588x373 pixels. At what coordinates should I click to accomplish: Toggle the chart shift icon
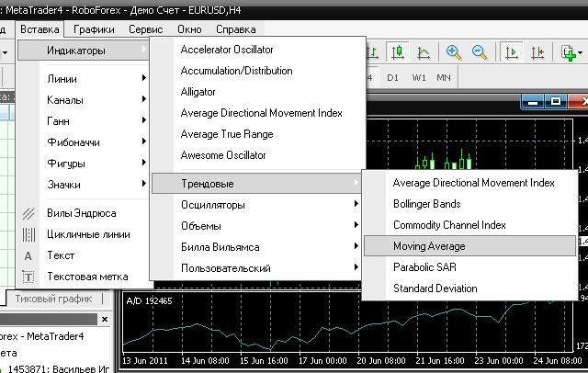click(536, 52)
